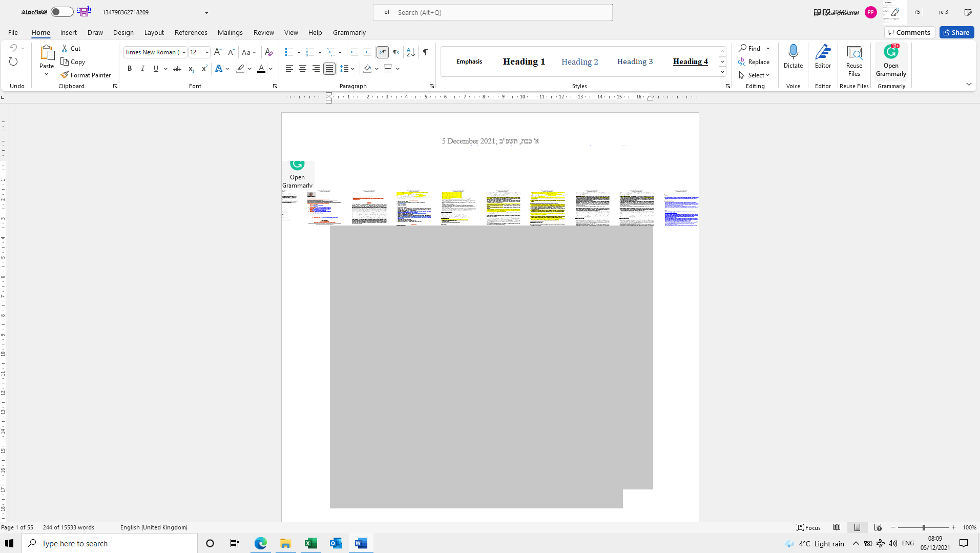Toggle bold formatting
Viewport: 980px width, 553px height.
[130, 68]
